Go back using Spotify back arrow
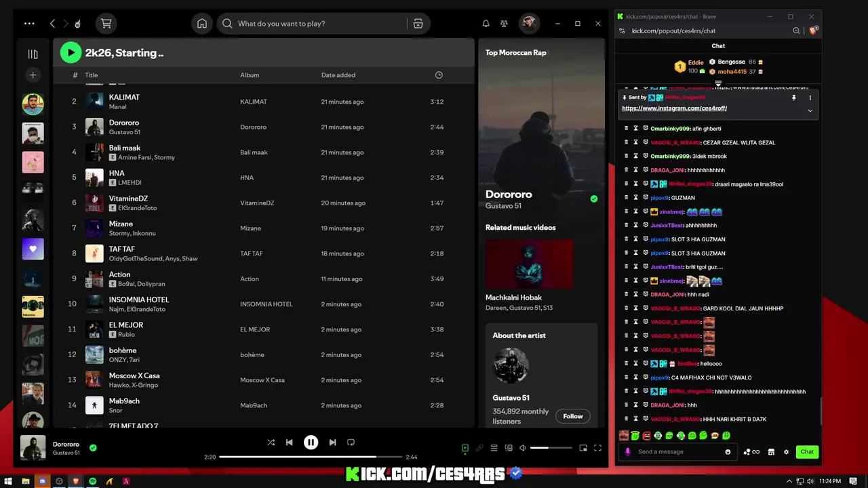This screenshot has width=868, height=488. click(x=52, y=23)
